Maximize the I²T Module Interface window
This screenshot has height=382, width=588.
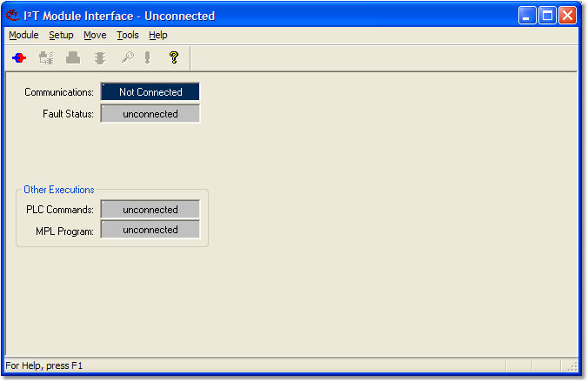548,16
